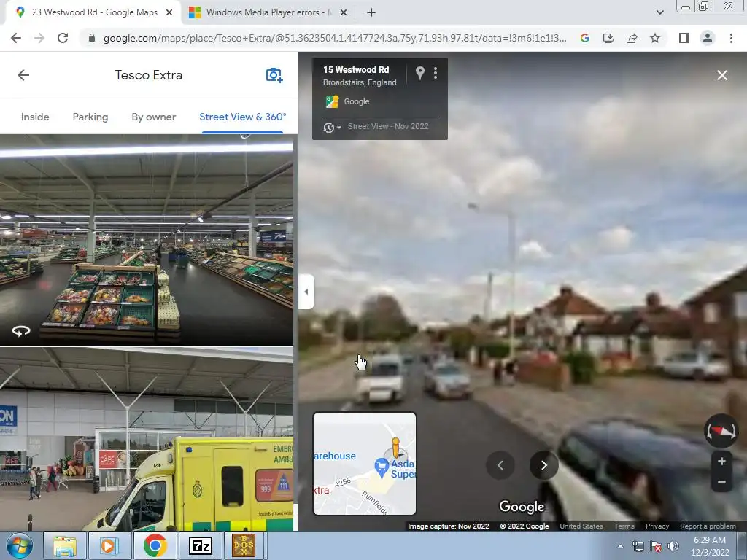Click the Action Center flag icon
The height and width of the screenshot is (560, 747).
pos(656,546)
